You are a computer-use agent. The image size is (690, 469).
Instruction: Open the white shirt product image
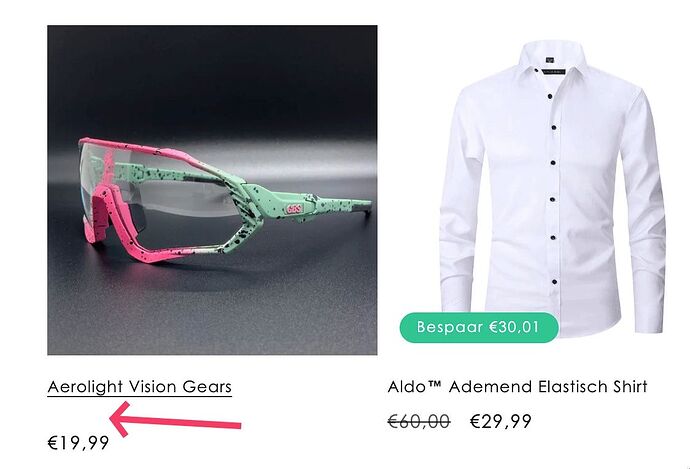[552, 187]
